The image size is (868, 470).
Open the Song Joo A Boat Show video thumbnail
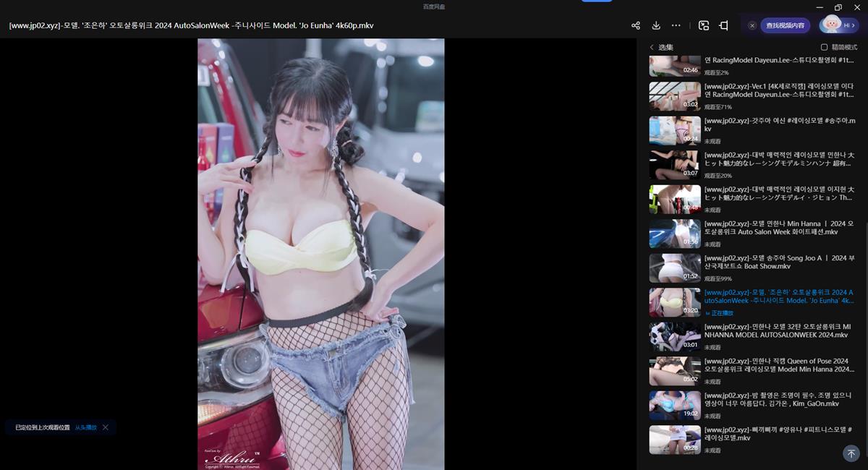click(674, 267)
